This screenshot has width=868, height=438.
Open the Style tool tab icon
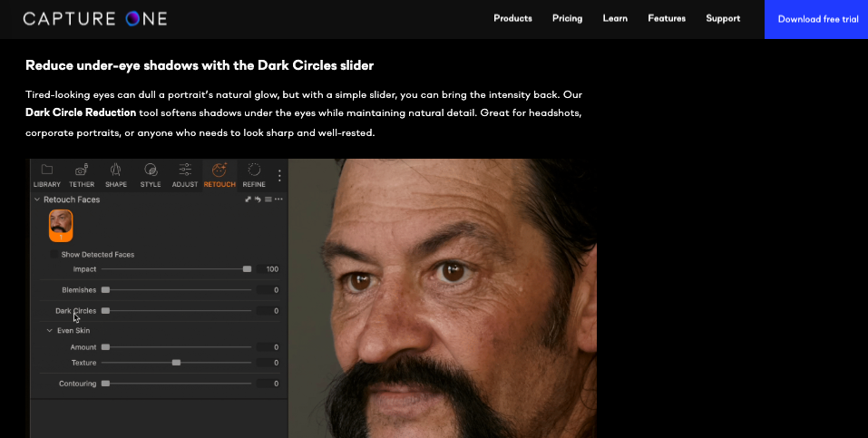click(151, 170)
